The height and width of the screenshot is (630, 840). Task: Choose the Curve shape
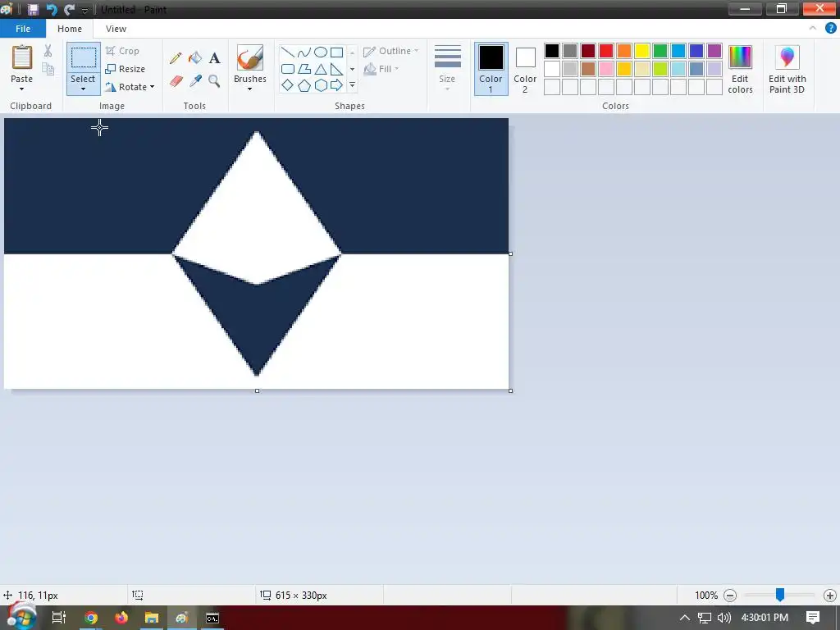pos(304,52)
